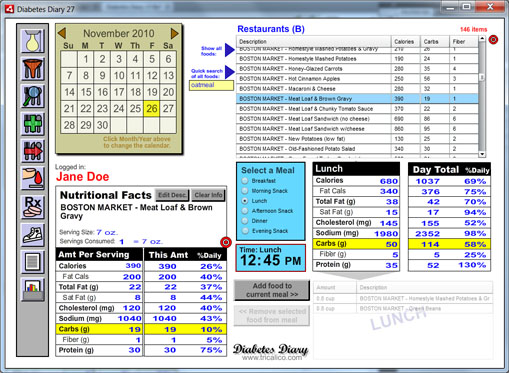Select Afternoon Snack radio button

point(245,211)
